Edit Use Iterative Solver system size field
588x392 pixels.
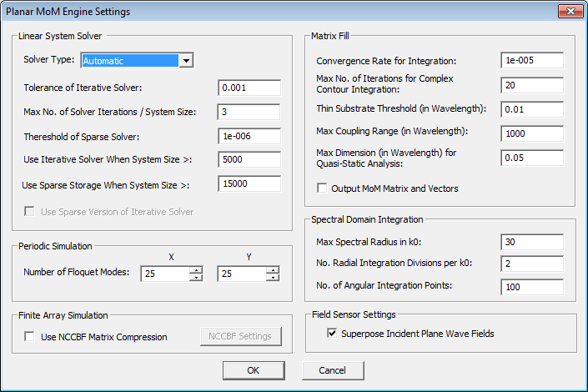click(249, 160)
